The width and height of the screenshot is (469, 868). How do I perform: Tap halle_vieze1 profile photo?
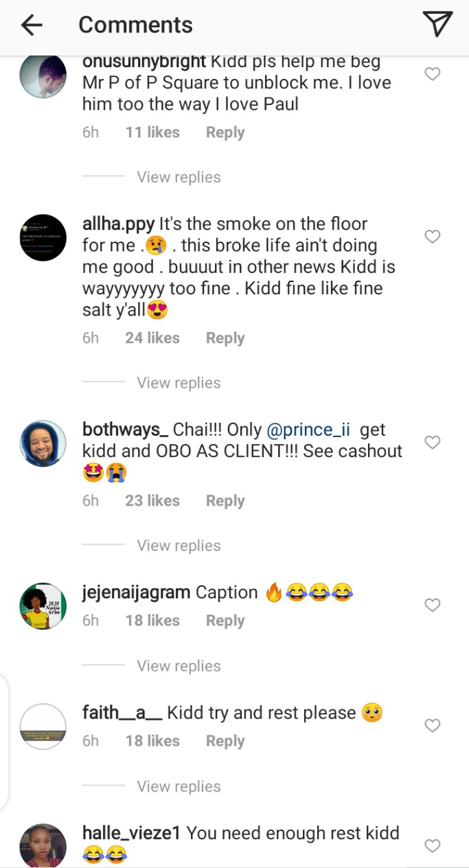43,845
